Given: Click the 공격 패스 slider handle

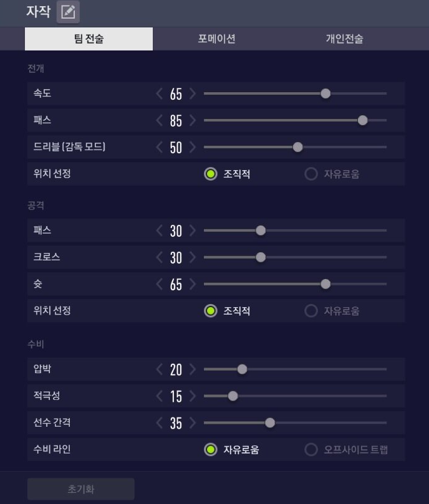Looking at the screenshot, I should pos(261,231).
